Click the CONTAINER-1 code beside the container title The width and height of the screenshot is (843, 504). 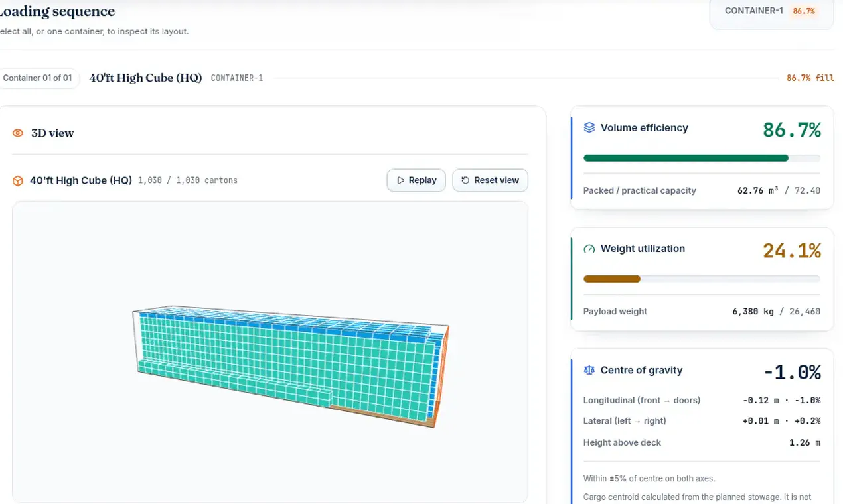[237, 78]
